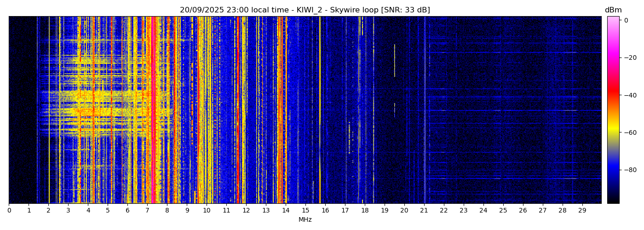
Task: Click the colorbar at the -40 dBm red region
Action: (x=613, y=95)
